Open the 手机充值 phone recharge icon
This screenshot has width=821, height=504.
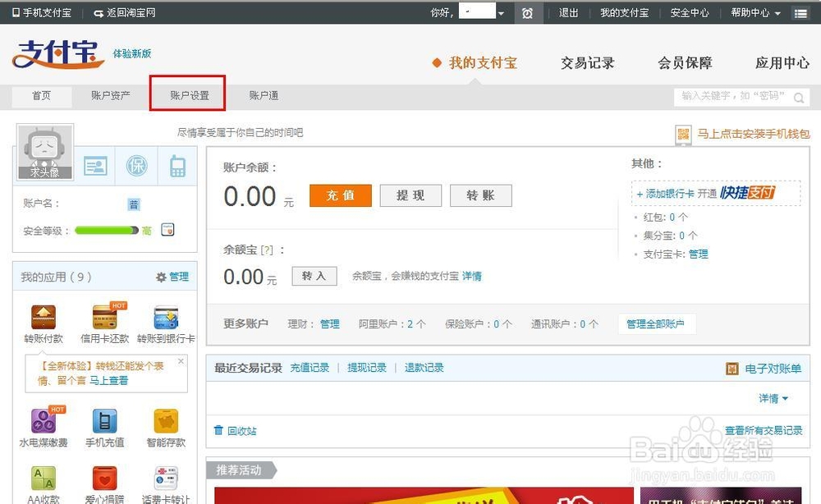[104, 420]
